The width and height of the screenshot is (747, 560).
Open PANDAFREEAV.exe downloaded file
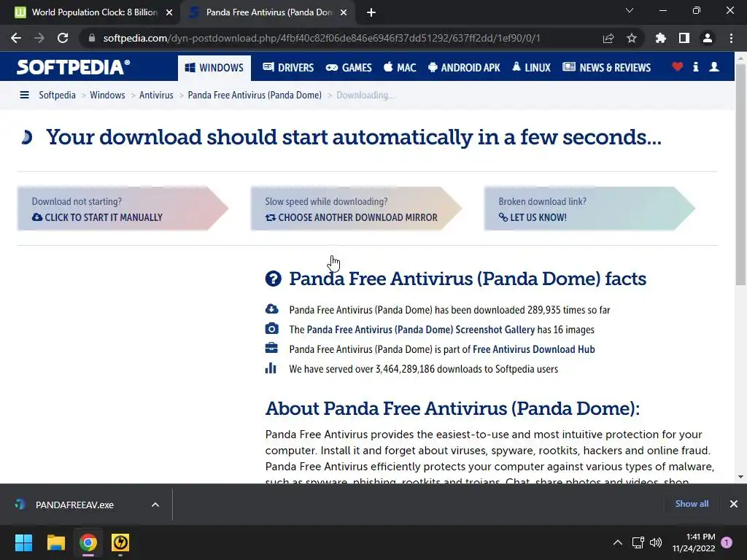[74, 505]
